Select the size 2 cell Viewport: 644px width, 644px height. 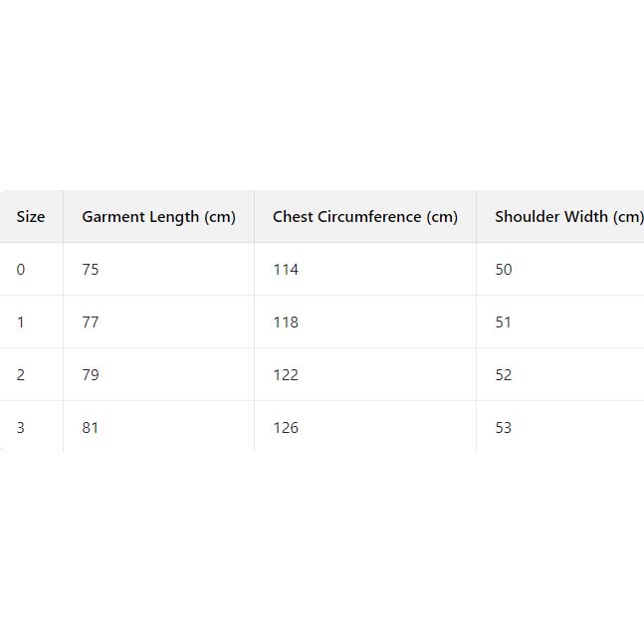21,375
